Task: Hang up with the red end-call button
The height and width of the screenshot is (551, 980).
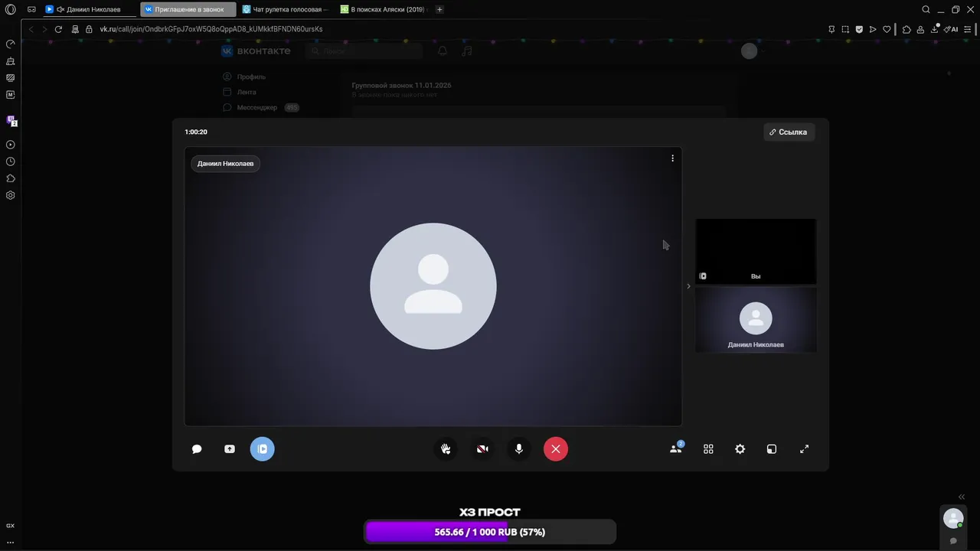Action: 556,449
